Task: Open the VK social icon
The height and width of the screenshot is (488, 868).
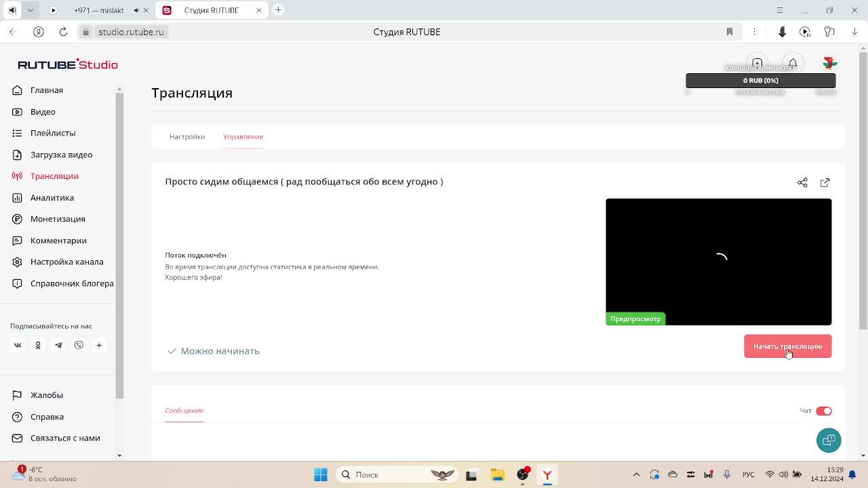Action: tap(18, 345)
